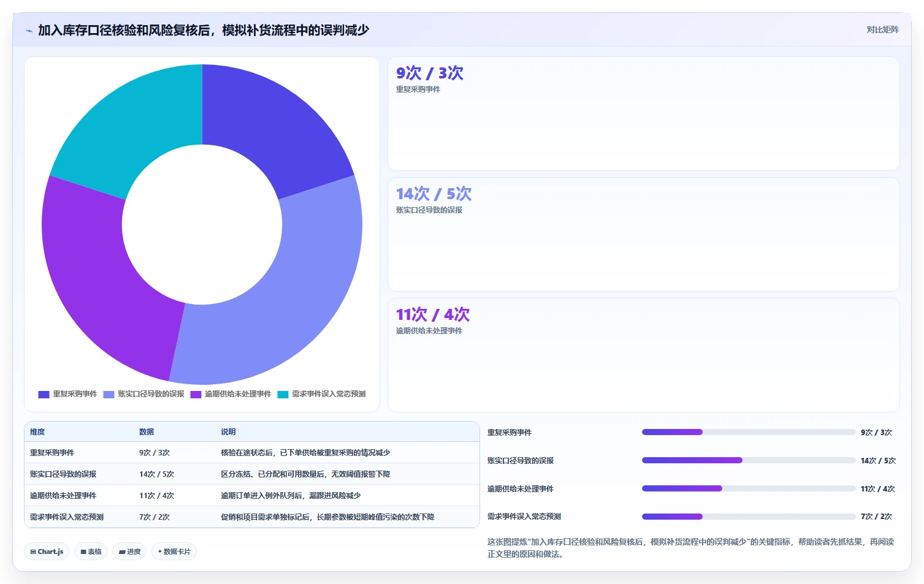924x584 pixels.
Task: Click the description starting 区分冻结
Action: [305, 474]
